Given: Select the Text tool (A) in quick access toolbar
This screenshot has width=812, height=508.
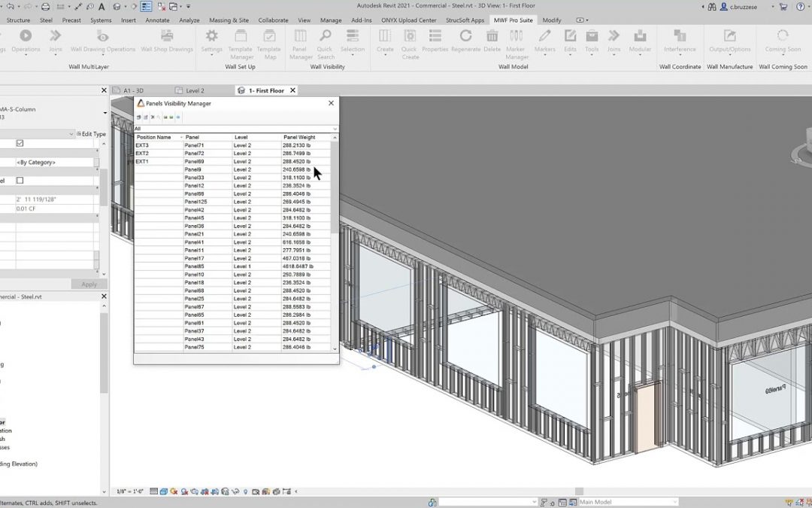Looking at the screenshot, I should (101, 6).
